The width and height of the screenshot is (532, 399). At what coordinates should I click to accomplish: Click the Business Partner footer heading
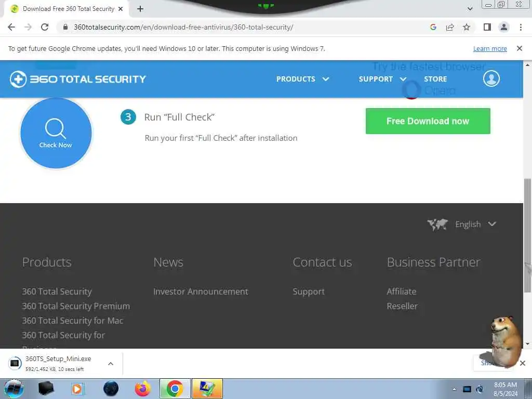click(434, 262)
